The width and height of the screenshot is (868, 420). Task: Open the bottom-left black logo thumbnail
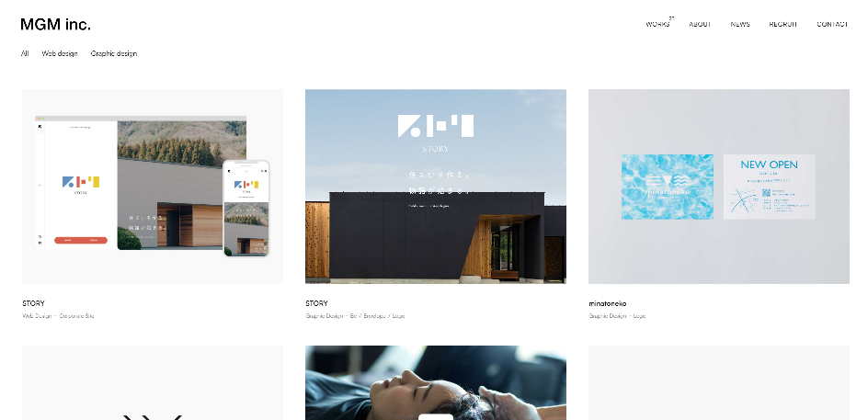pos(153,383)
